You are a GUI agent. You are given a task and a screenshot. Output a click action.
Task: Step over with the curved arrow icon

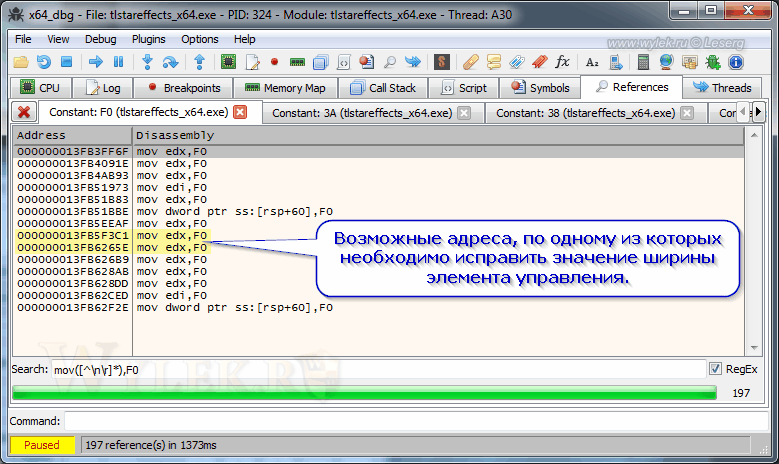coord(170,62)
